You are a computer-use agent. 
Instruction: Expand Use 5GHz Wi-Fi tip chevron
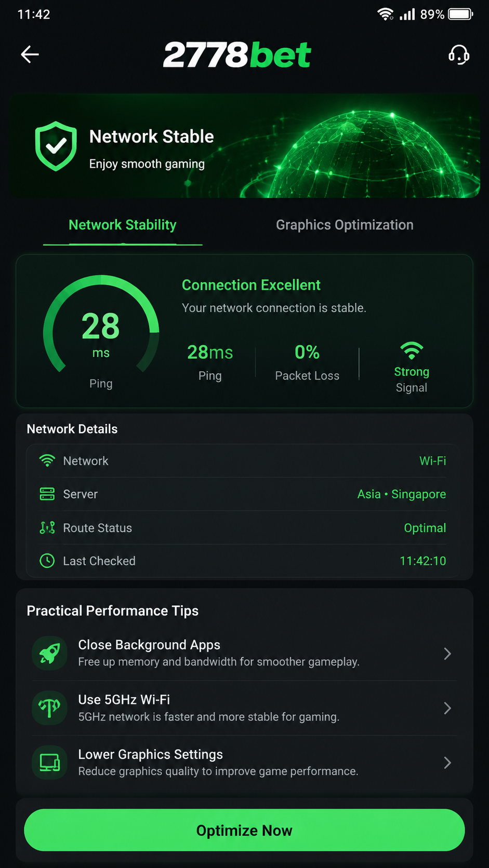tap(447, 708)
